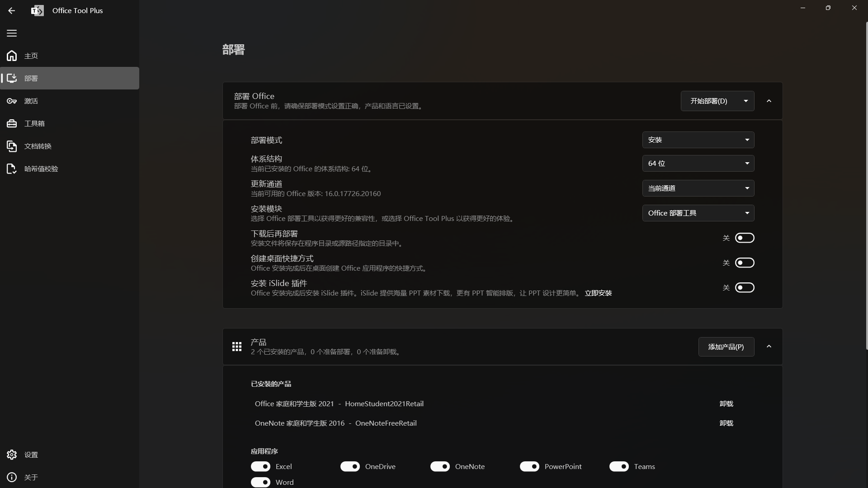Disable the Excel application toggle

[x=260, y=466]
